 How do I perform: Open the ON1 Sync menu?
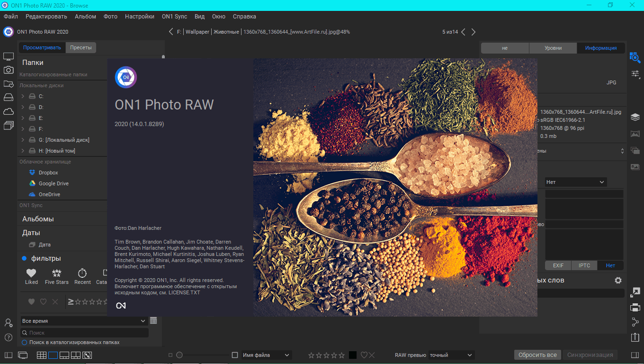175,16
